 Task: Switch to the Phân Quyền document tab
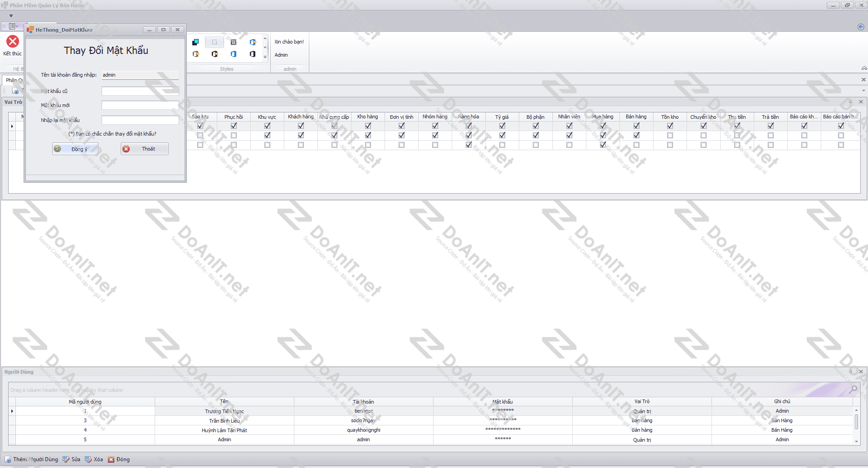click(x=14, y=80)
